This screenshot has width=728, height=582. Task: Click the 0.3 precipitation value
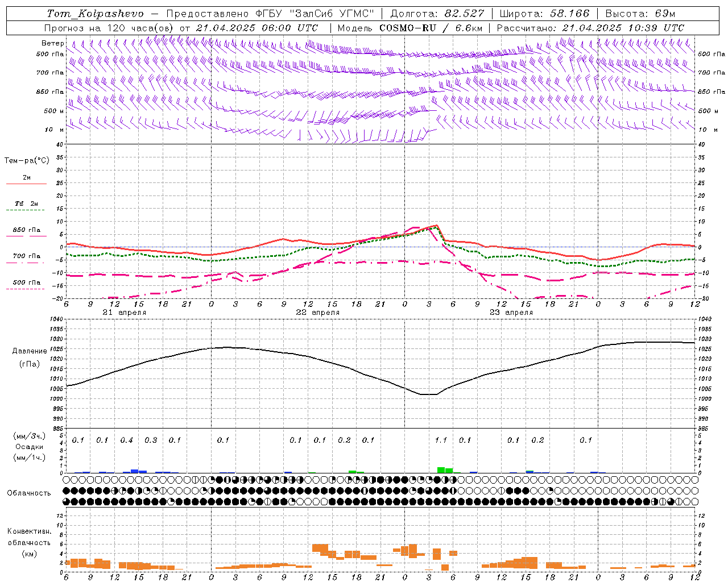pyautogui.click(x=151, y=440)
